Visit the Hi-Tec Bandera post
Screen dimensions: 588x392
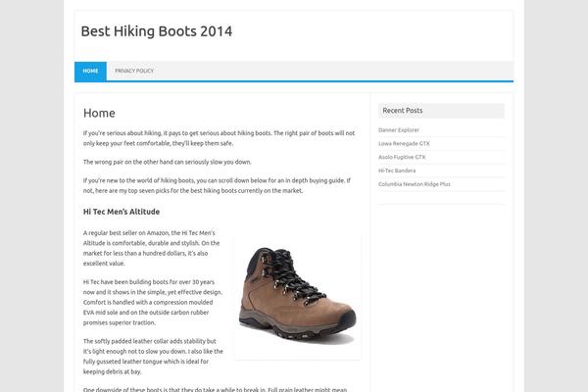pos(397,171)
